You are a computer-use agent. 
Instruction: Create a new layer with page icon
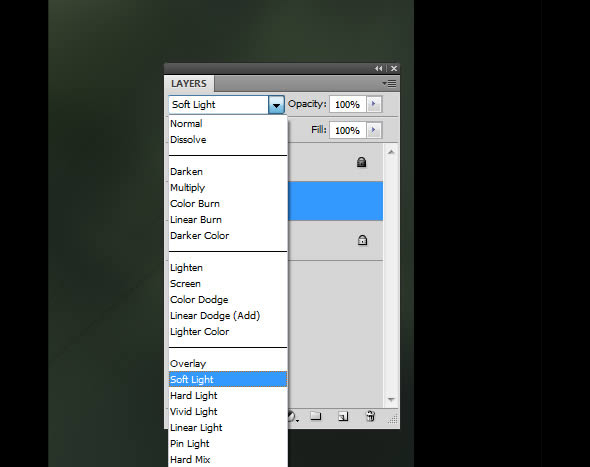pyautogui.click(x=343, y=417)
